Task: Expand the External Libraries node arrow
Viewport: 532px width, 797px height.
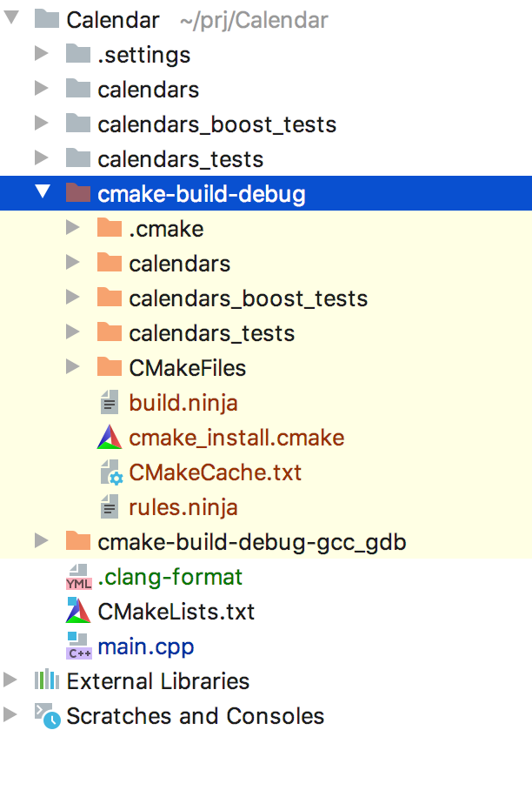Action: [x=10, y=680]
